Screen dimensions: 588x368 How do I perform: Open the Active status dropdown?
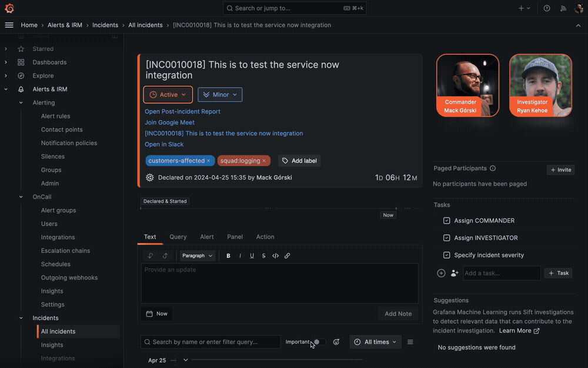168,95
